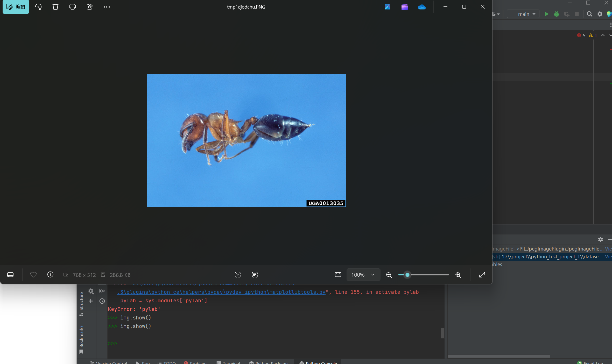The width and height of the screenshot is (612, 364).
Task: Open the main run configuration dropdown
Action: coord(523,14)
